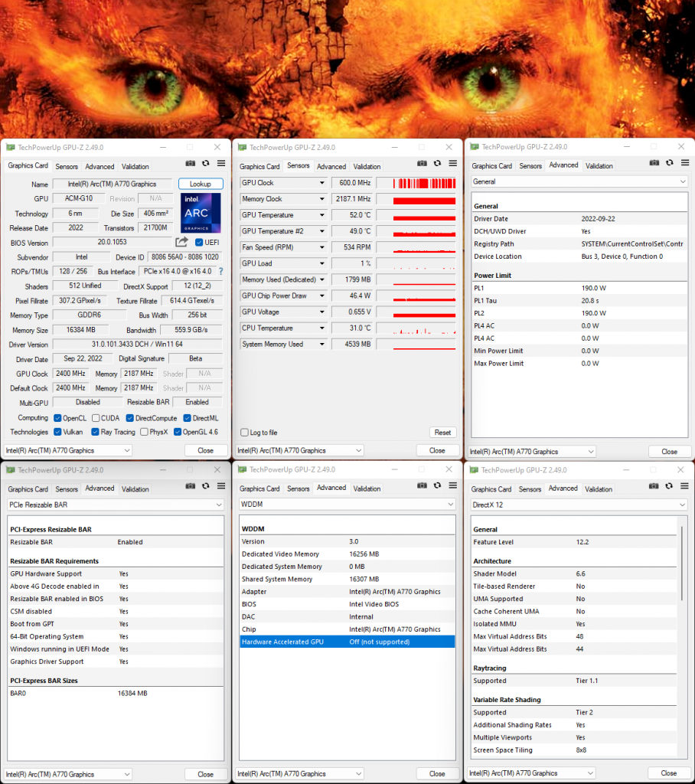Click camera icon in the WDDM window
Screen dimensions: 695x784
click(423, 485)
